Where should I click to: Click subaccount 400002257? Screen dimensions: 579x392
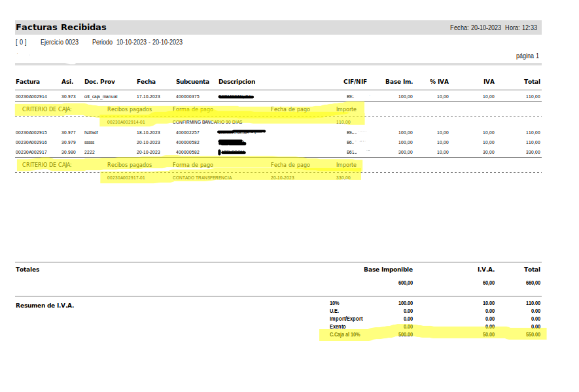pyautogui.click(x=188, y=132)
